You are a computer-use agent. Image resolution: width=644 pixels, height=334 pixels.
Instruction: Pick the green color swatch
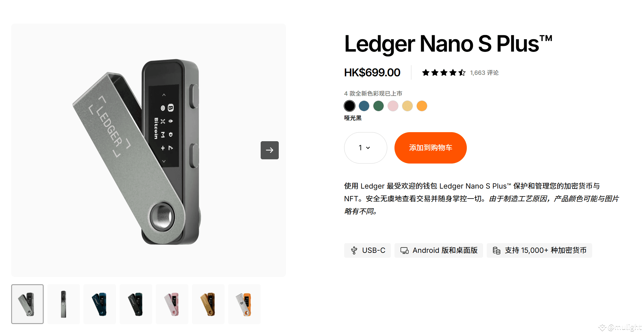379,106
